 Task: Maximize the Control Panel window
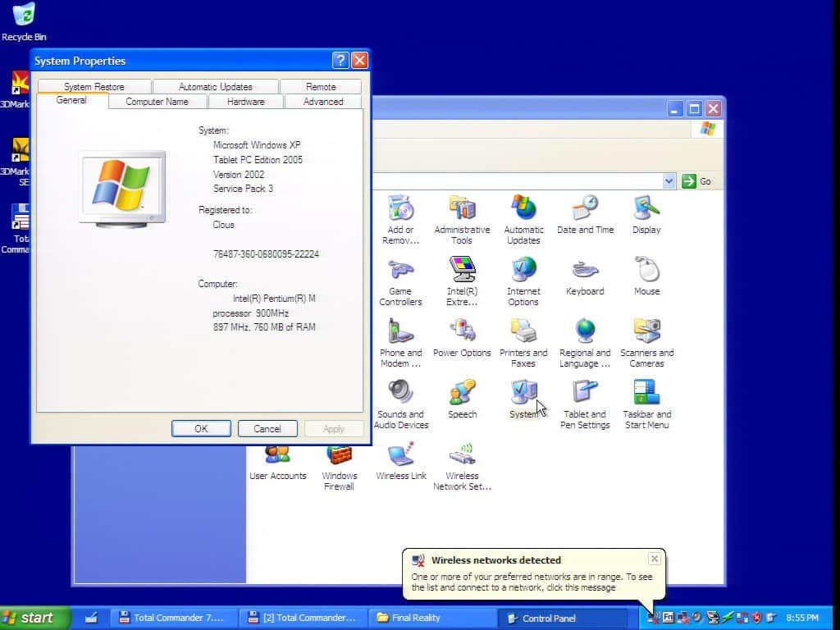coord(694,109)
